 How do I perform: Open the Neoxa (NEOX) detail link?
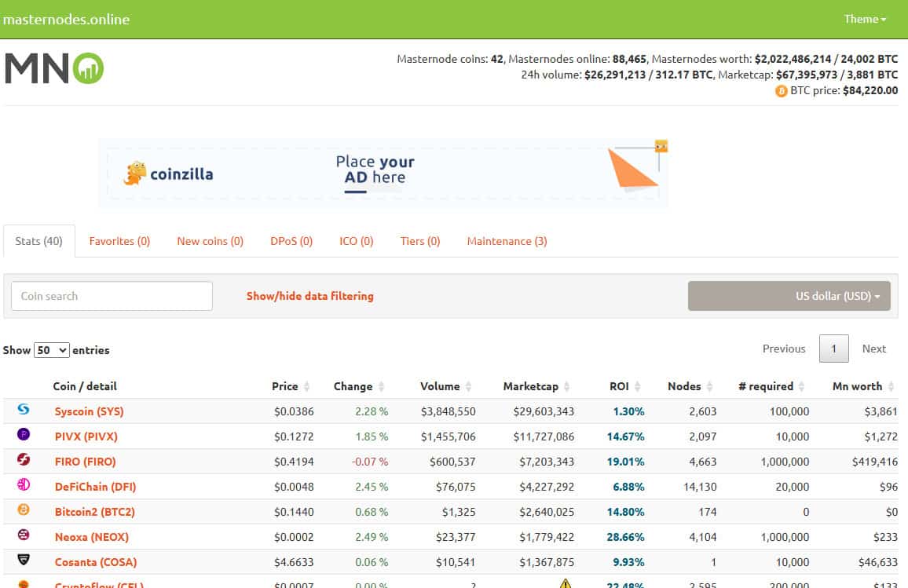click(x=91, y=537)
